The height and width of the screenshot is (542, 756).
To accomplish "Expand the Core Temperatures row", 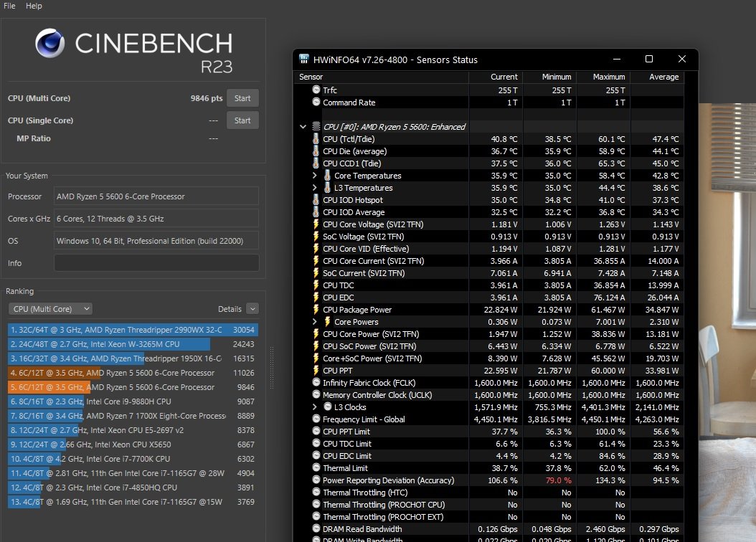I will click(x=315, y=176).
